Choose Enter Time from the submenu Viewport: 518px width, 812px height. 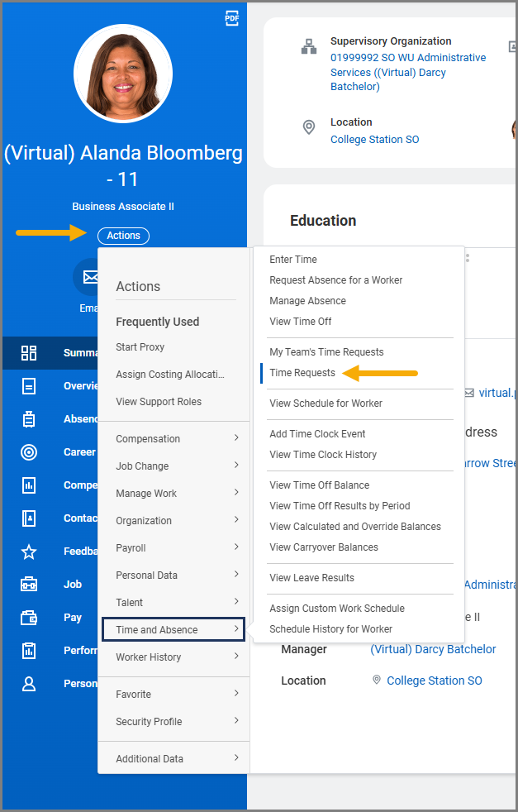(x=293, y=260)
